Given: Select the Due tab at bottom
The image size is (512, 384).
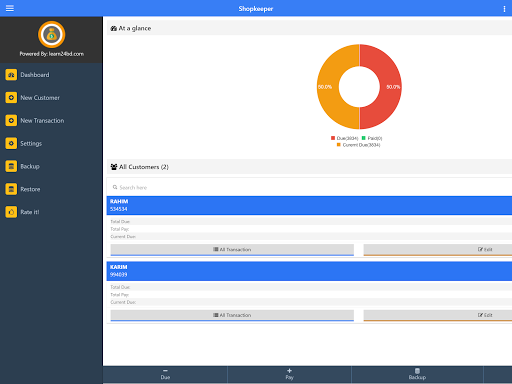Looking at the screenshot, I should pos(165,374).
